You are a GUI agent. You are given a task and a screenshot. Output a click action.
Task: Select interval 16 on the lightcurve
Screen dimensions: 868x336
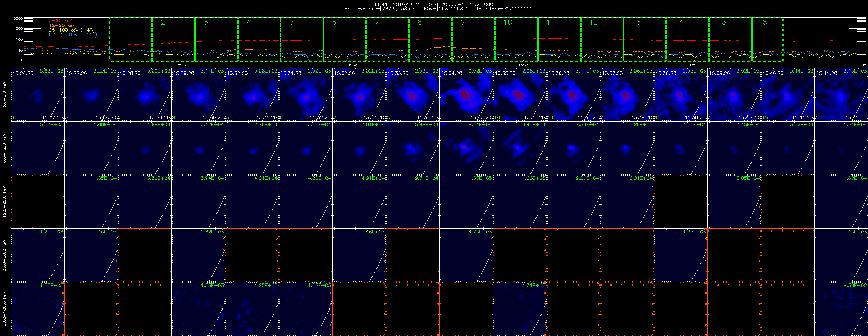tap(768, 39)
